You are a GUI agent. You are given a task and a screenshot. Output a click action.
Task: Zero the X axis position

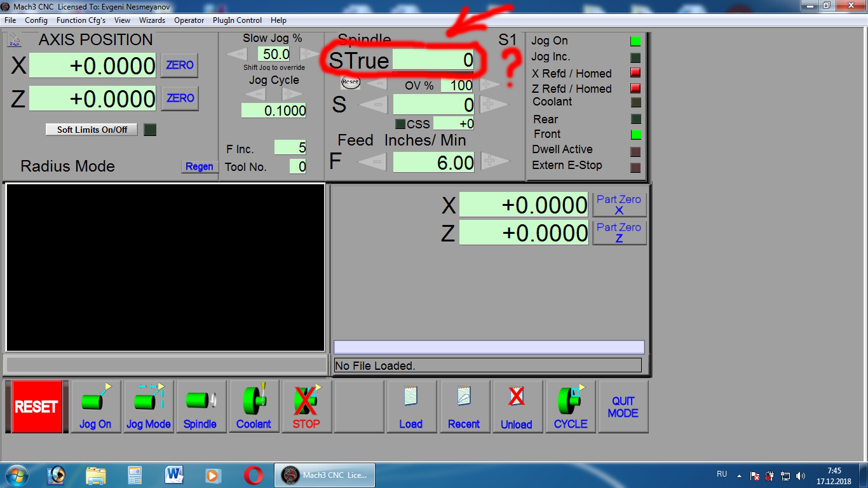(180, 65)
